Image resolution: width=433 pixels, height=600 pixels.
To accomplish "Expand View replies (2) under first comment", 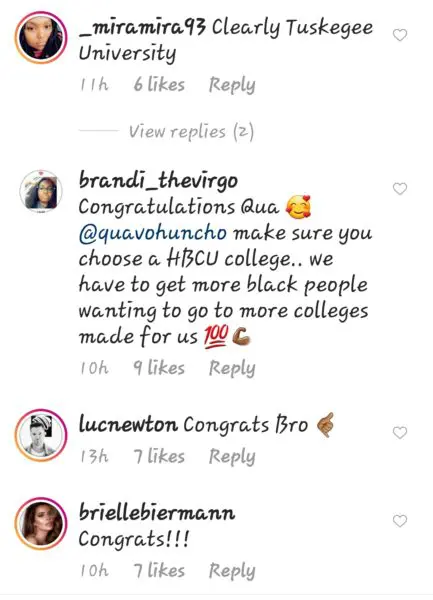I will coord(191,132).
